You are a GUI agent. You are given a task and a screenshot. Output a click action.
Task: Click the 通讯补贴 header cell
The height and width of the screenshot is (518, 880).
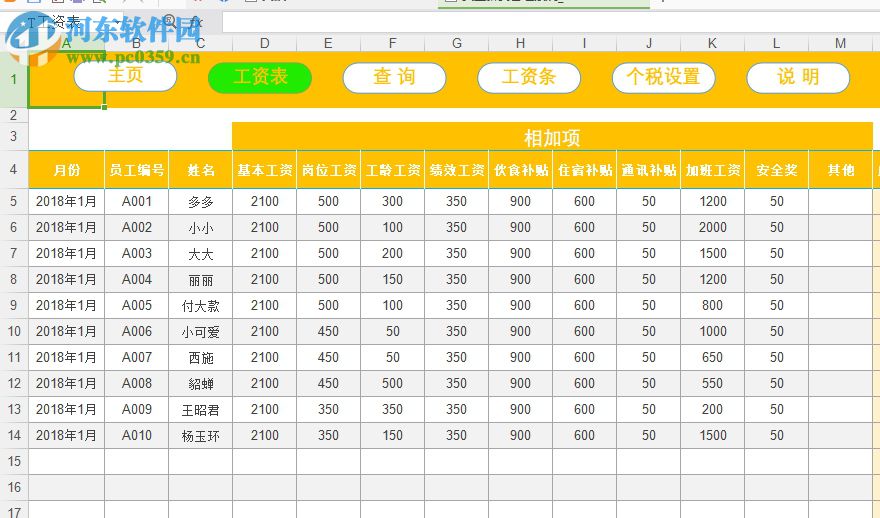coord(648,170)
